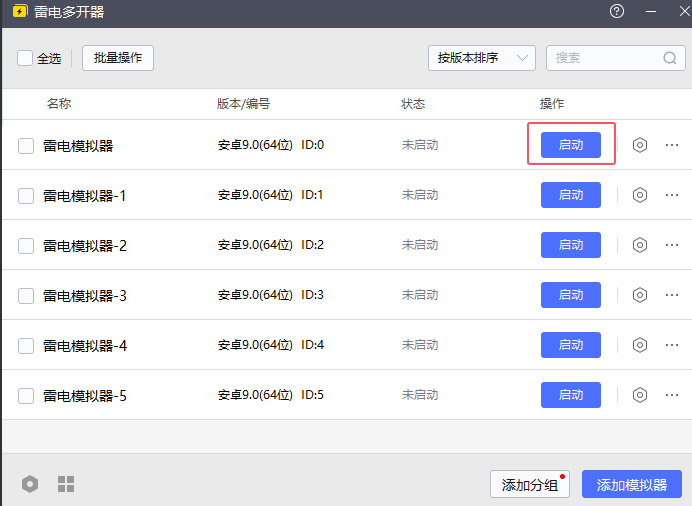692x506 pixels.
Task: Click 未启动 status in 雷电模拟器-5 row
Action: 420,395
